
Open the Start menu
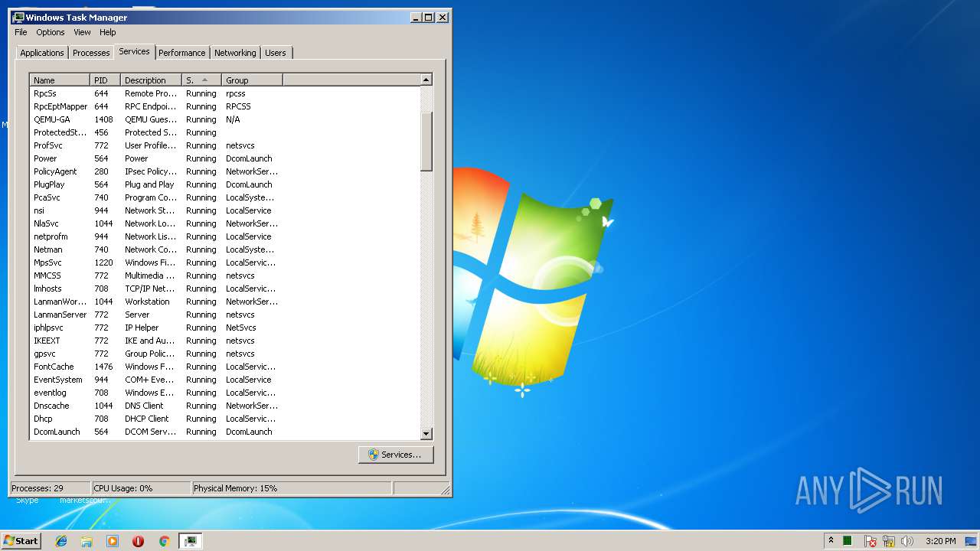pyautogui.click(x=21, y=541)
